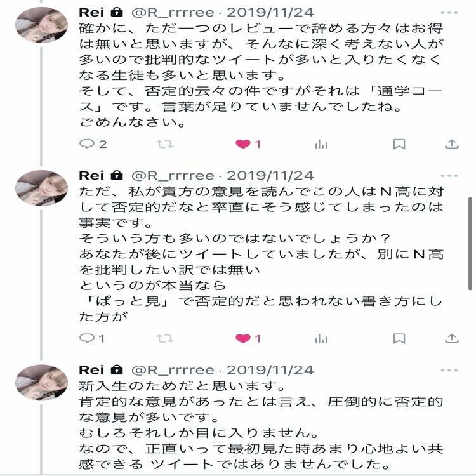Open the more options menu on the first tweet

tap(449, 13)
